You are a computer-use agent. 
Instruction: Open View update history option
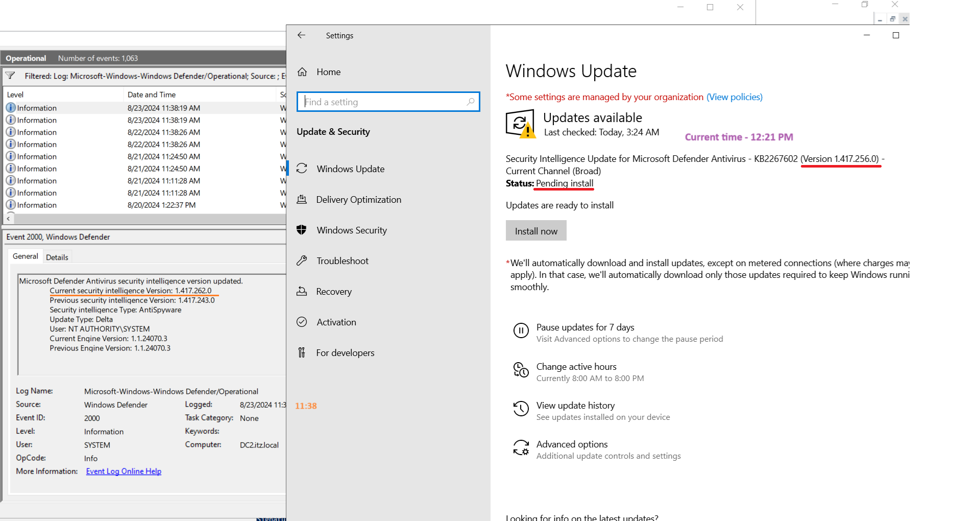click(575, 406)
